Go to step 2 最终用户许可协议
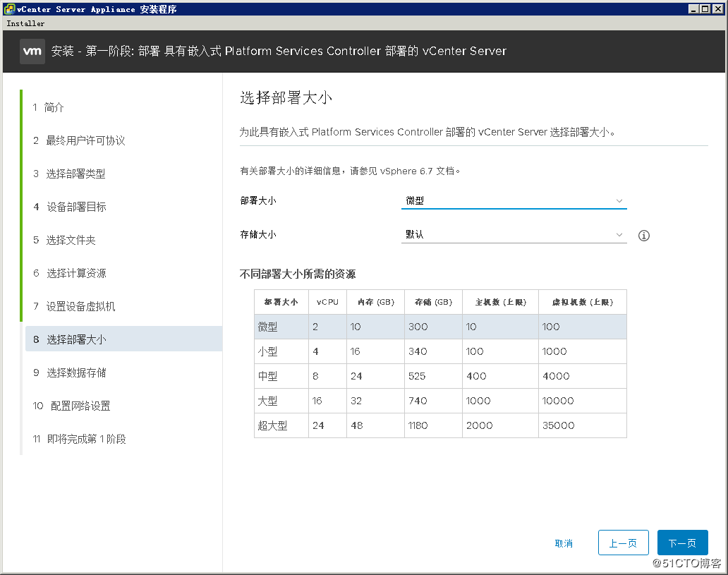Image resolution: width=728 pixels, height=575 pixels. [x=79, y=140]
